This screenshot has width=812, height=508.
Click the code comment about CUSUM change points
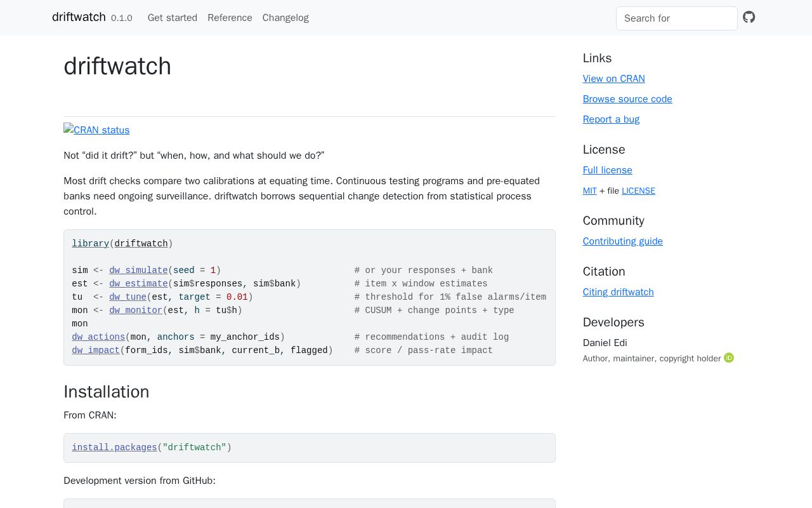435,311
